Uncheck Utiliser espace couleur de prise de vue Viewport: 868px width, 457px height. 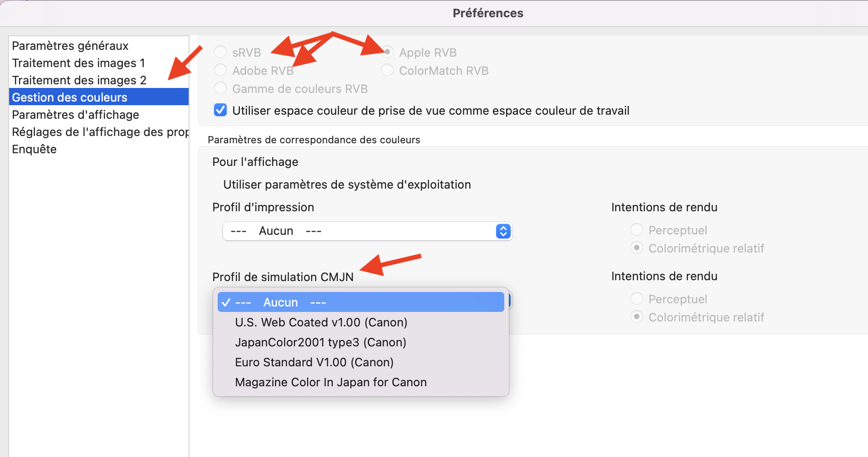[220, 110]
